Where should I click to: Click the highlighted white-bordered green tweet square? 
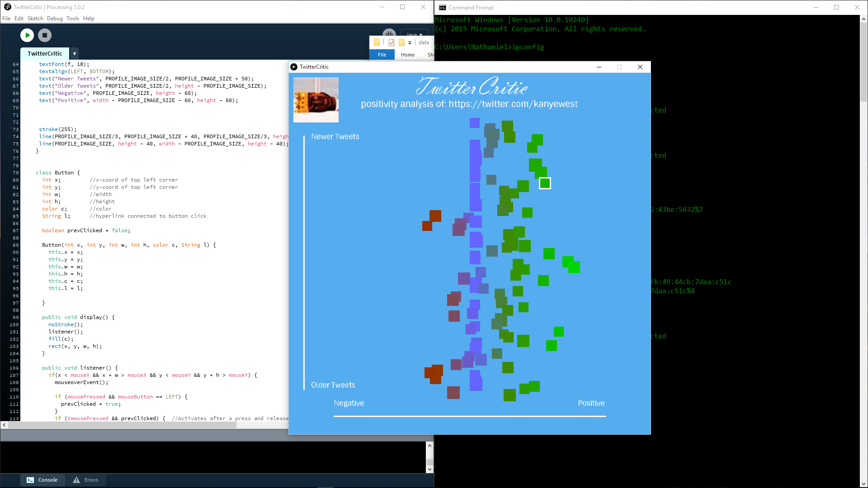click(x=545, y=183)
